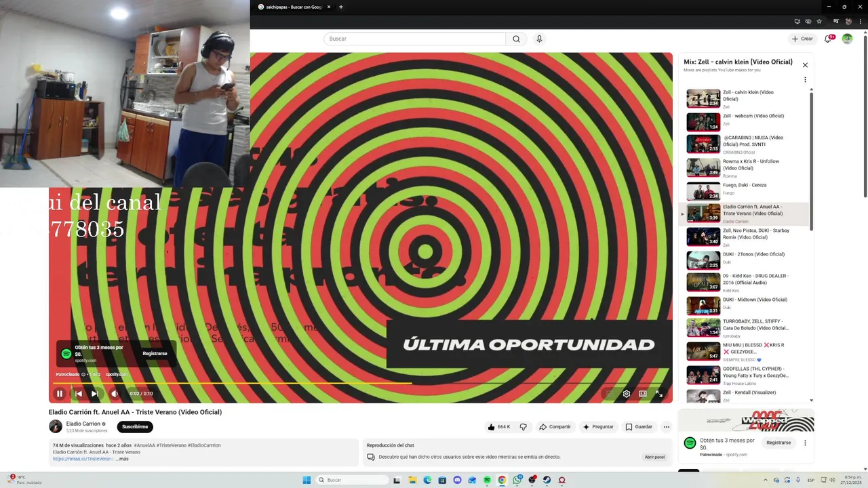The height and width of the screenshot is (488, 868).
Task: Save video with Guardar button
Action: click(x=639, y=427)
